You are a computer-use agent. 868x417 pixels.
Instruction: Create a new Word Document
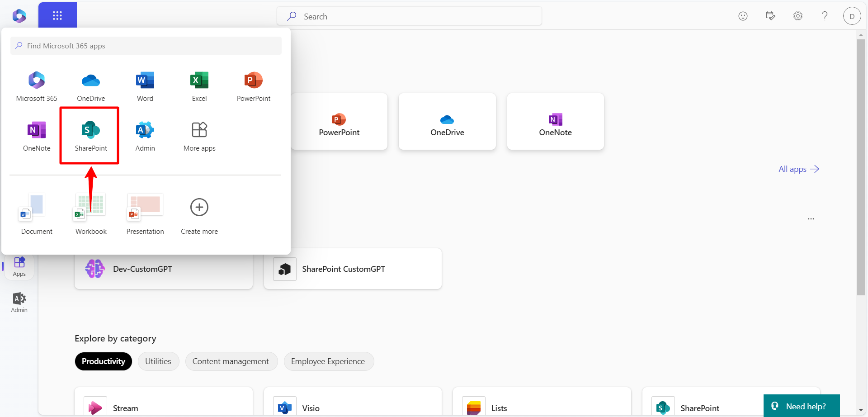(x=37, y=214)
